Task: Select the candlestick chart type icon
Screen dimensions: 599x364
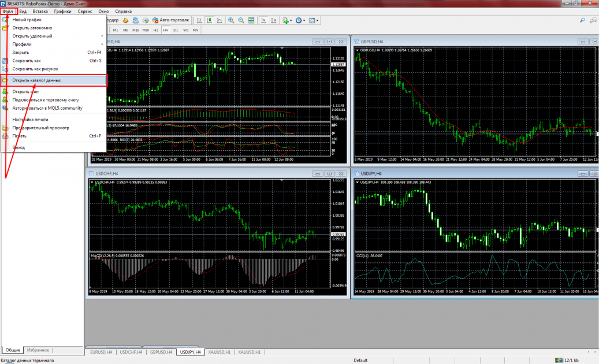Action: [x=209, y=20]
